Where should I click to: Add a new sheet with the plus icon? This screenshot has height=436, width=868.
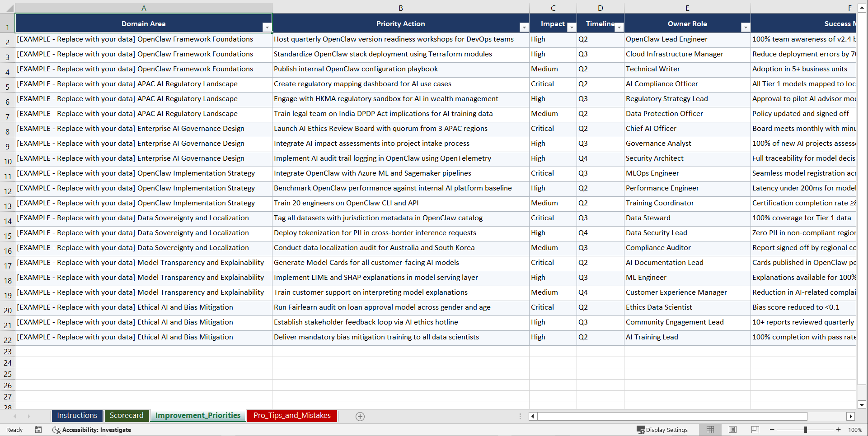point(360,416)
